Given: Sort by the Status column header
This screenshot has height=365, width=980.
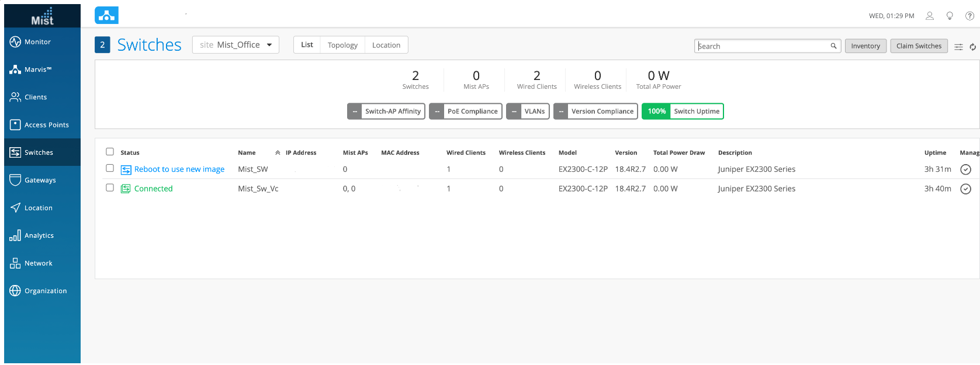Looking at the screenshot, I should [130, 153].
